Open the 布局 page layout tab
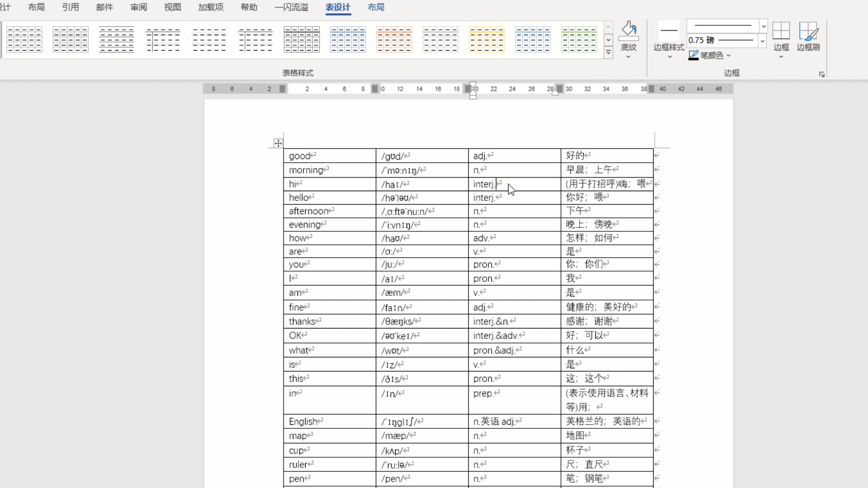The image size is (868, 488). click(x=36, y=7)
